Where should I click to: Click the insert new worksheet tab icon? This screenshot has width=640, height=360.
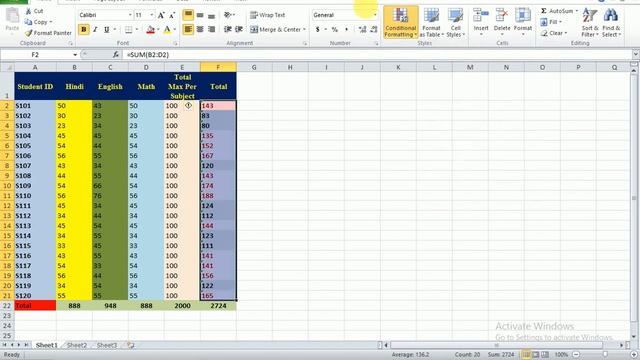point(130,345)
